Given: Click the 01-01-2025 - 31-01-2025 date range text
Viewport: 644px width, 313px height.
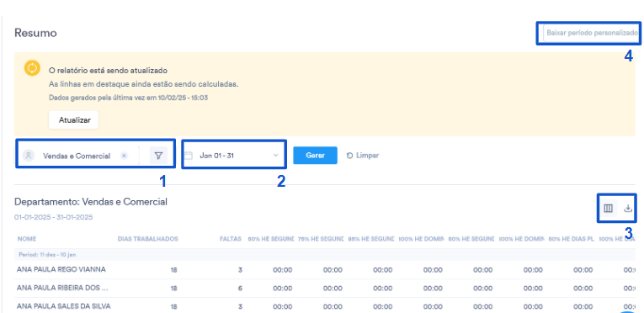Looking at the screenshot, I should [53, 217].
